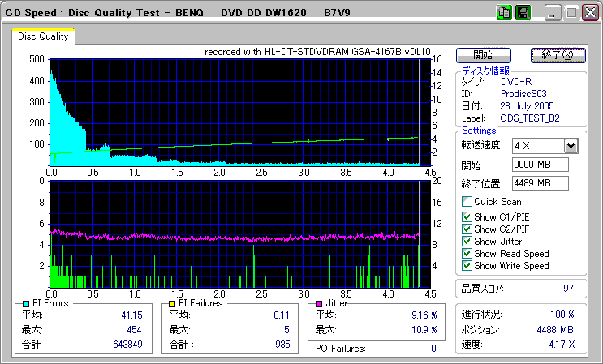Toggle Show C2/PIF checkbox
The height and width of the screenshot is (364, 603).
[467, 229]
